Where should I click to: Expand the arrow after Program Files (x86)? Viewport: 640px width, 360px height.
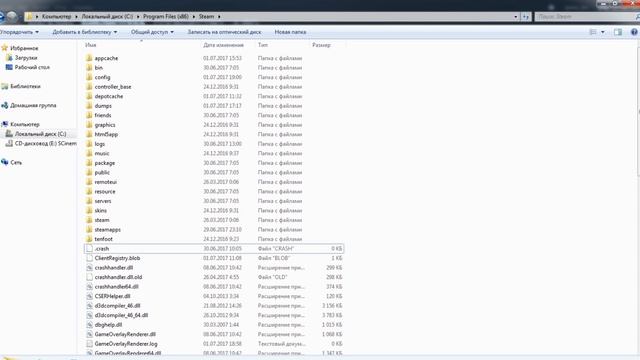coord(194,16)
